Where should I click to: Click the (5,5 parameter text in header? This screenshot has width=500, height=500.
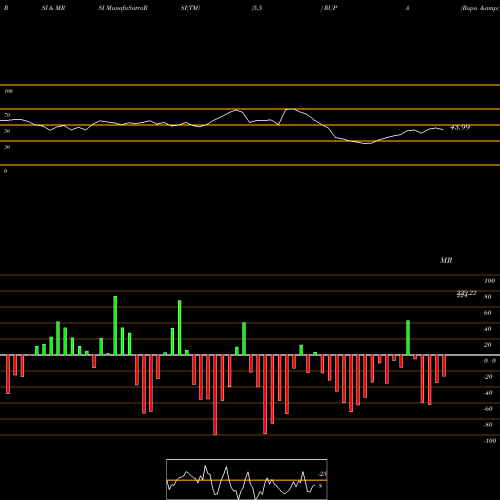pyautogui.click(x=257, y=8)
